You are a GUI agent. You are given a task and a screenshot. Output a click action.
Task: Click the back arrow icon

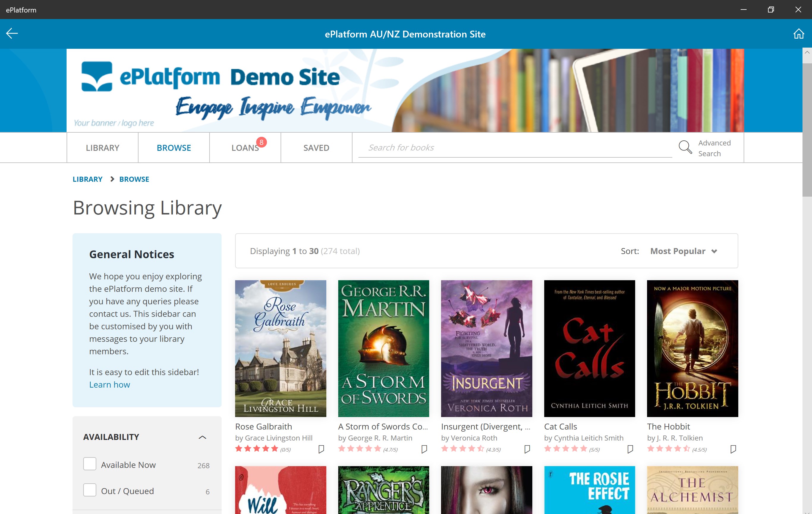coord(12,33)
